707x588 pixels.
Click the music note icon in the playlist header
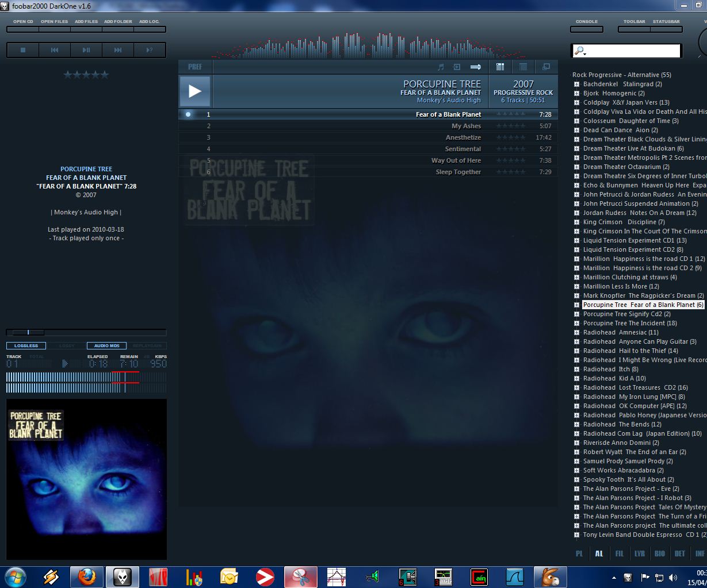click(441, 67)
